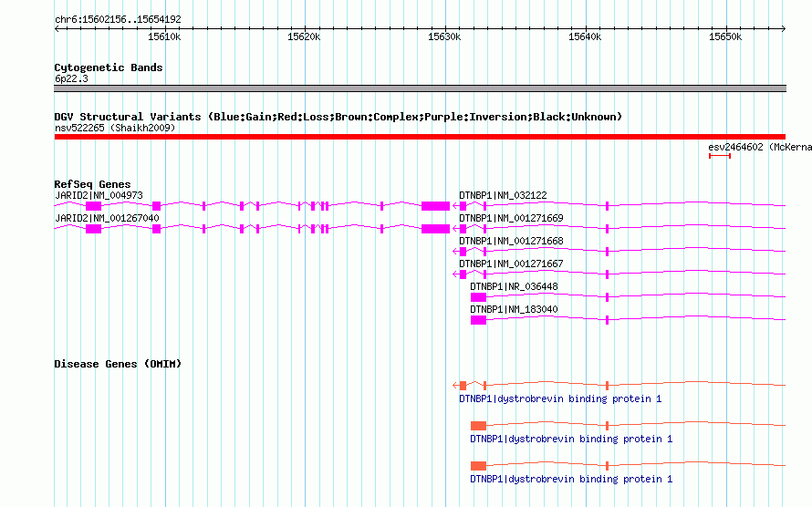
Task: Open DTNBP1|NM_001271669 transcript label
Action: pos(511,218)
